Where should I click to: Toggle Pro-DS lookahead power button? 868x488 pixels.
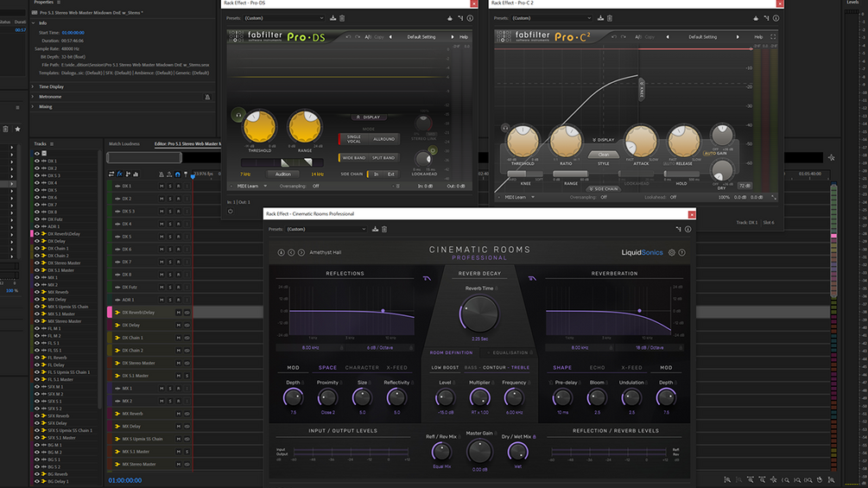click(x=433, y=150)
